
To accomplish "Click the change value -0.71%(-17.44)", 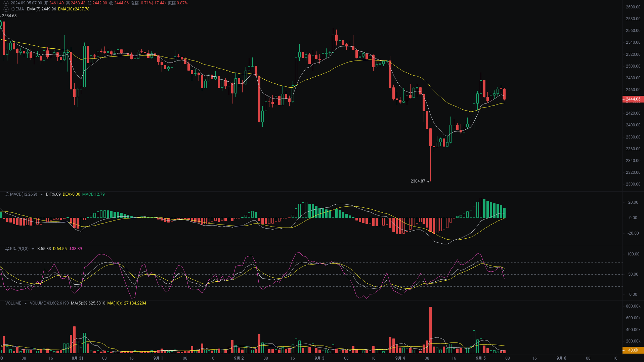I will (153, 3).
